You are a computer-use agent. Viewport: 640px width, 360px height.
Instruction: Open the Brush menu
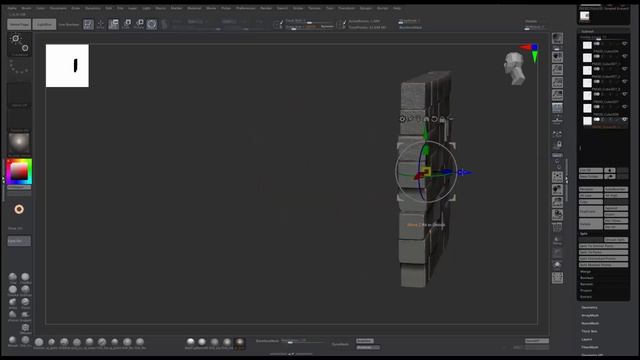(26, 8)
